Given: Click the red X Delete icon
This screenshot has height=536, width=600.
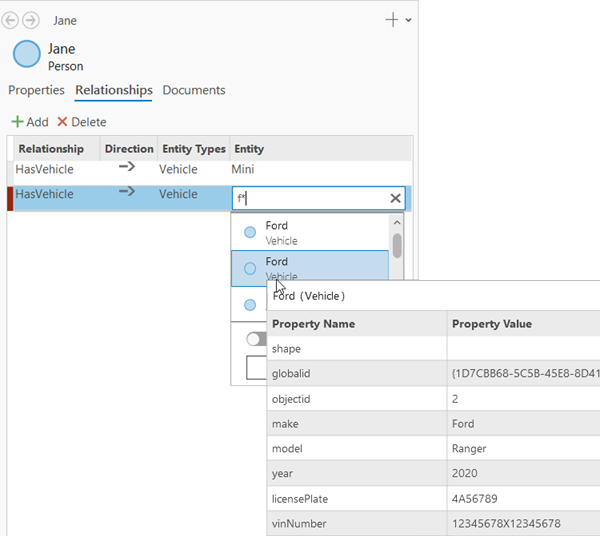Looking at the screenshot, I should pyautogui.click(x=62, y=122).
